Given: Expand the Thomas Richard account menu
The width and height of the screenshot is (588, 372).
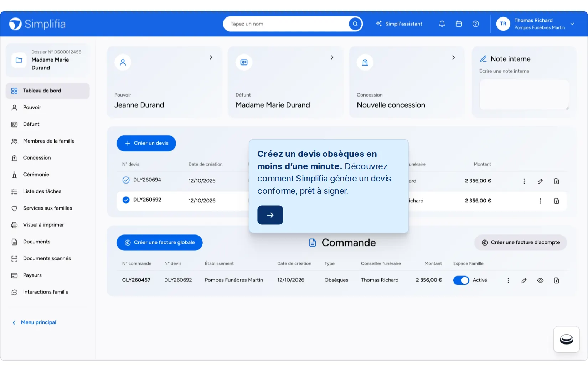Looking at the screenshot, I should pyautogui.click(x=572, y=24).
